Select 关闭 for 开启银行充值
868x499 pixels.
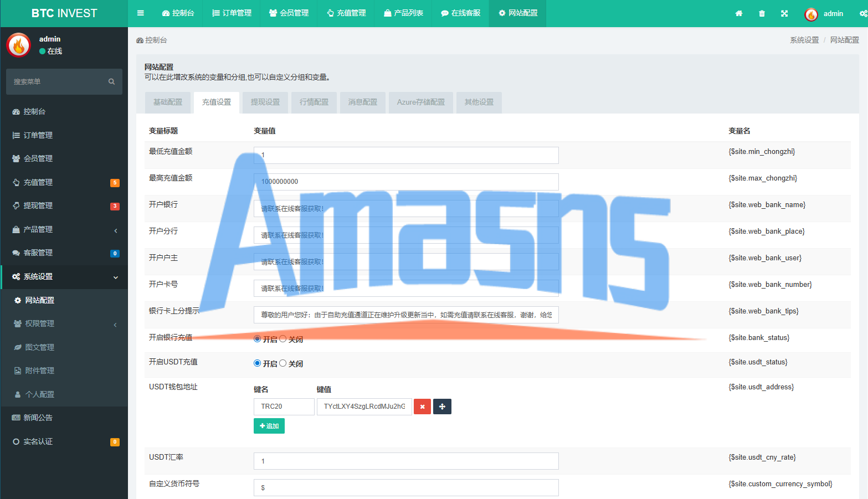pyautogui.click(x=283, y=339)
